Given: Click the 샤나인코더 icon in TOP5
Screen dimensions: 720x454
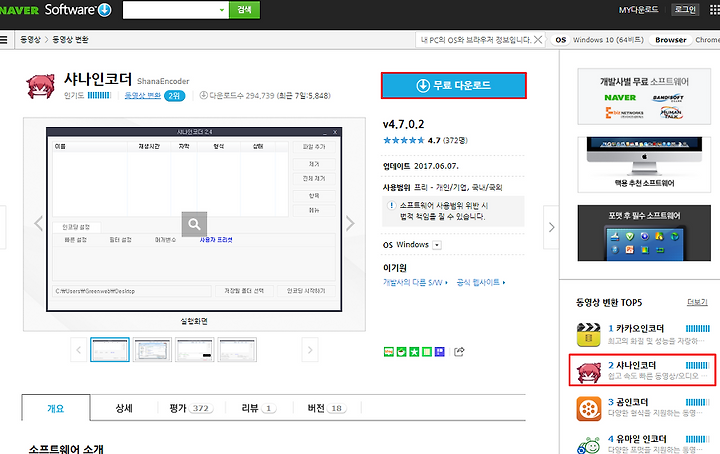Looking at the screenshot, I should [x=589, y=372].
